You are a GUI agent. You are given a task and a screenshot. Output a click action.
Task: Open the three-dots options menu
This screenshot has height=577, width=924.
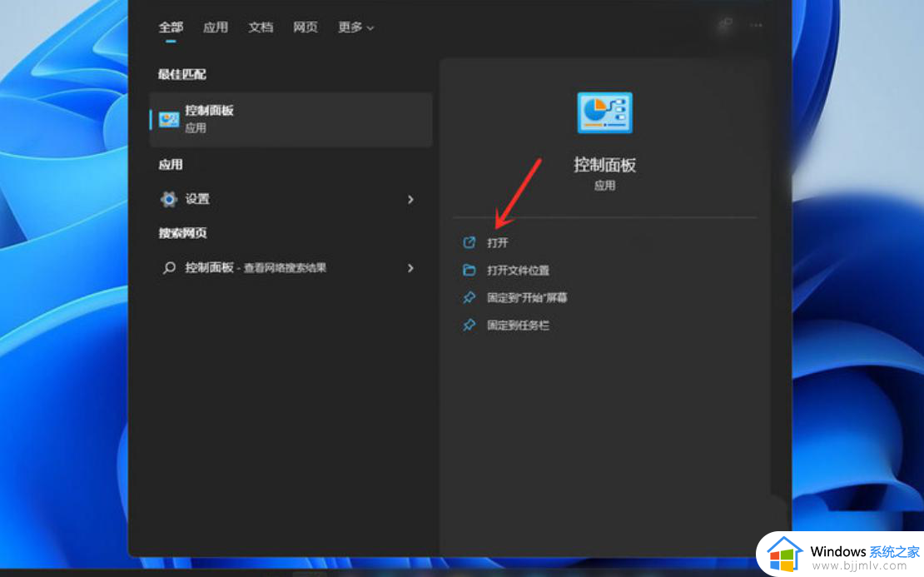point(756,25)
